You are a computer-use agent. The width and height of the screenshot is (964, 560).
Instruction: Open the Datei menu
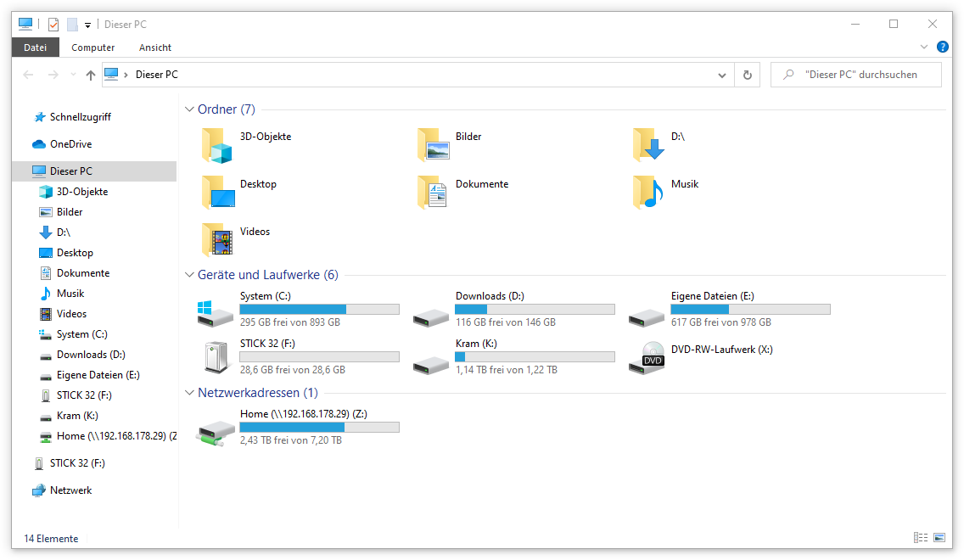[x=35, y=48]
